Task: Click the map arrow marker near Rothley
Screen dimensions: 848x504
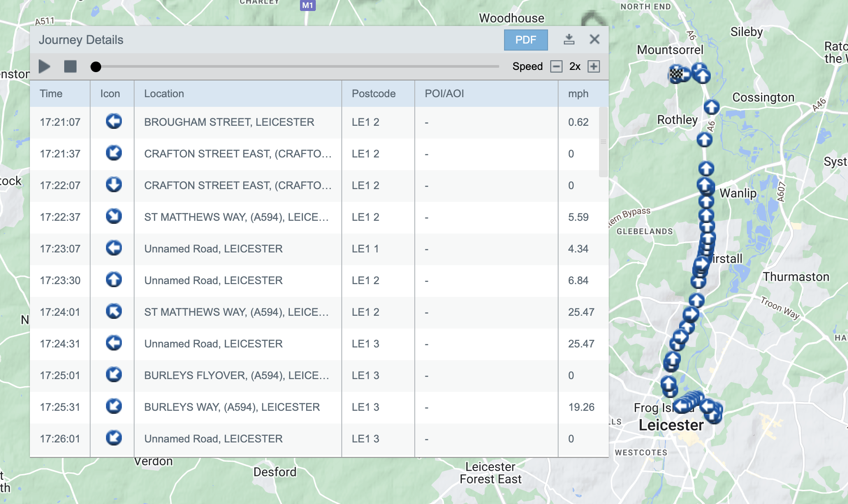Action: [704, 140]
